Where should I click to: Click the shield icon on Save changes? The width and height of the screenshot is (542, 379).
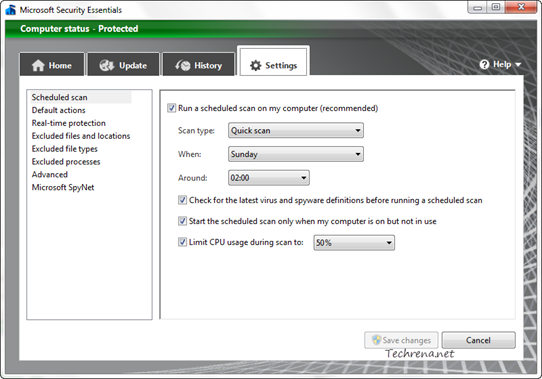pos(376,340)
